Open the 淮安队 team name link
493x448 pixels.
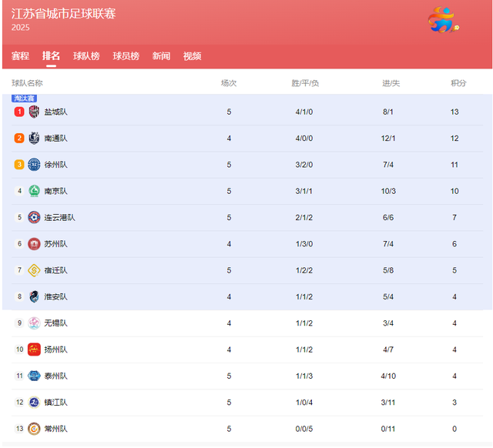point(55,296)
